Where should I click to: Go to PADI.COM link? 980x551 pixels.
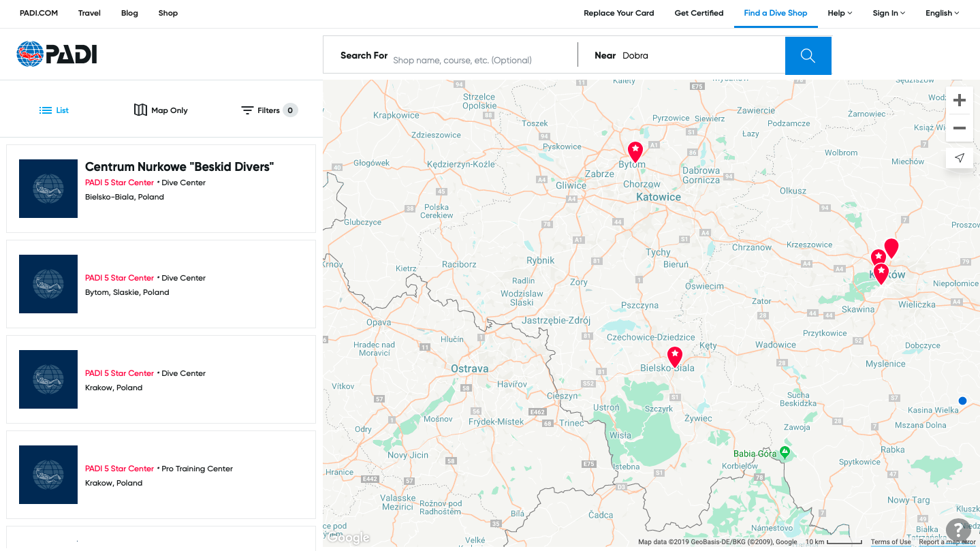(x=39, y=13)
